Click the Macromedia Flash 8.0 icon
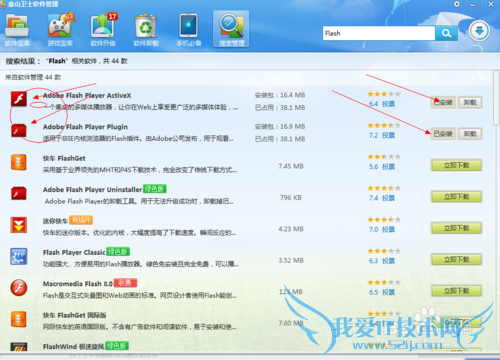The width and height of the screenshot is (500, 360). tap(19, 288)
